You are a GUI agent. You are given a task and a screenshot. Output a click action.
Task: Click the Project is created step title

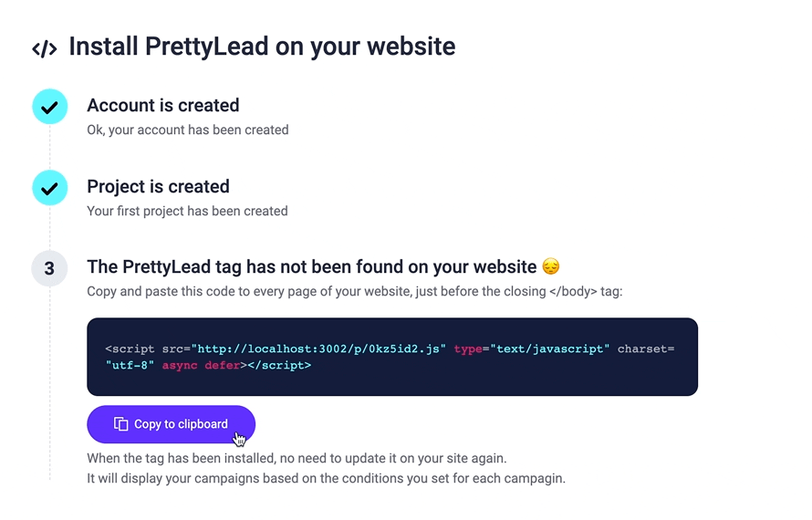point(158,186)
